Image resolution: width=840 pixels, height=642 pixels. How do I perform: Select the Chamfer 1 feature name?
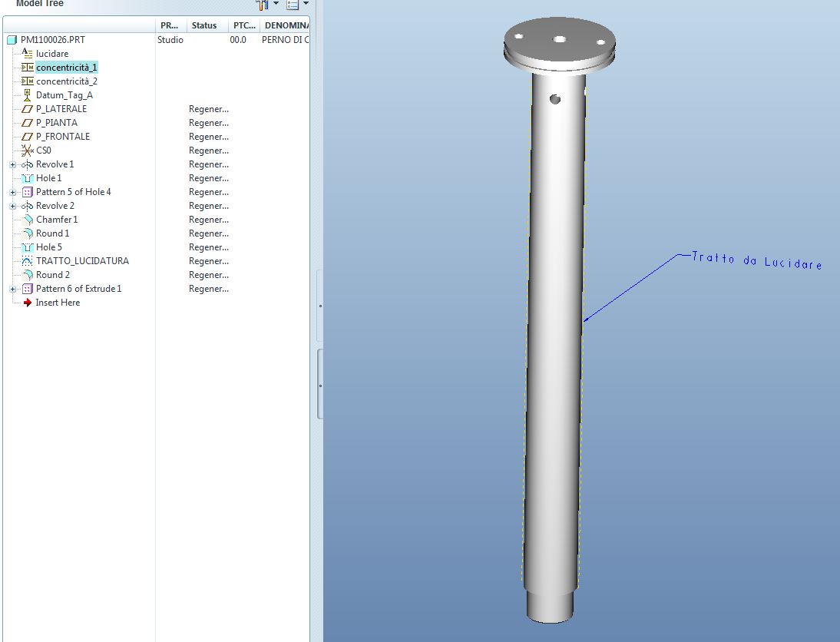click(57, 220)
